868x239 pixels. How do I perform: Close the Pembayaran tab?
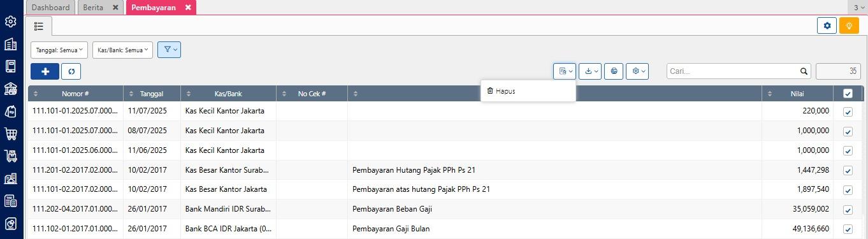(188, 8)
